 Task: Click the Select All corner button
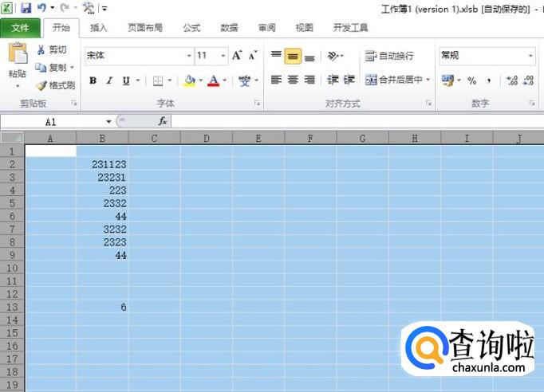click(x=12, y=139)
